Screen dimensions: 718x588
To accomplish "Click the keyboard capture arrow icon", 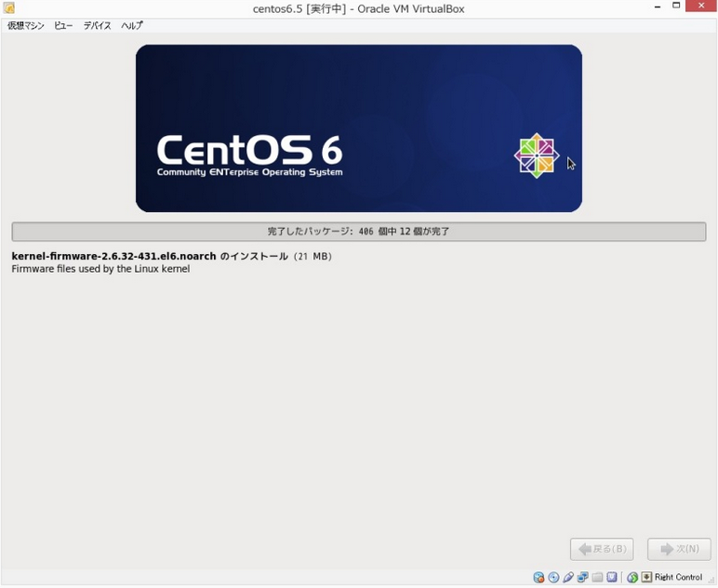I will click(x=646, y=577).
